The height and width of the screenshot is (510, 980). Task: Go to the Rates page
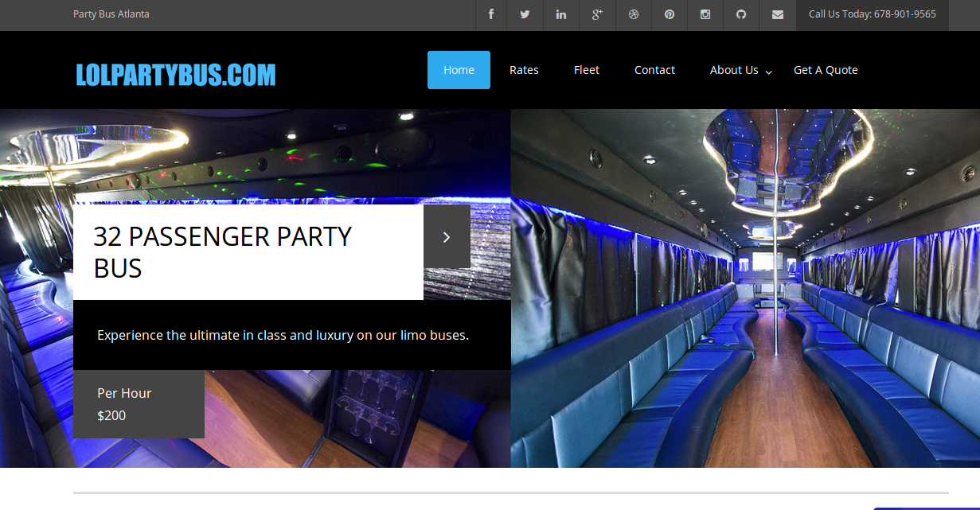524,70
